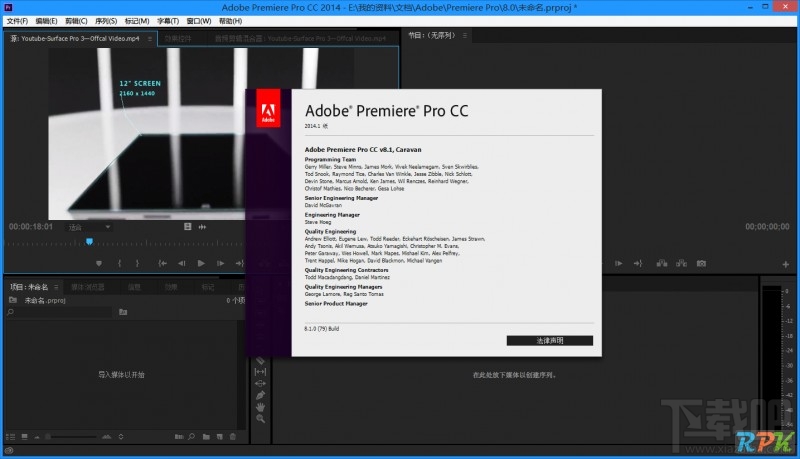Open the 序列(S) menu
Image resolution: width=800 pixels, height=459 pixels.
click(106, 21)
